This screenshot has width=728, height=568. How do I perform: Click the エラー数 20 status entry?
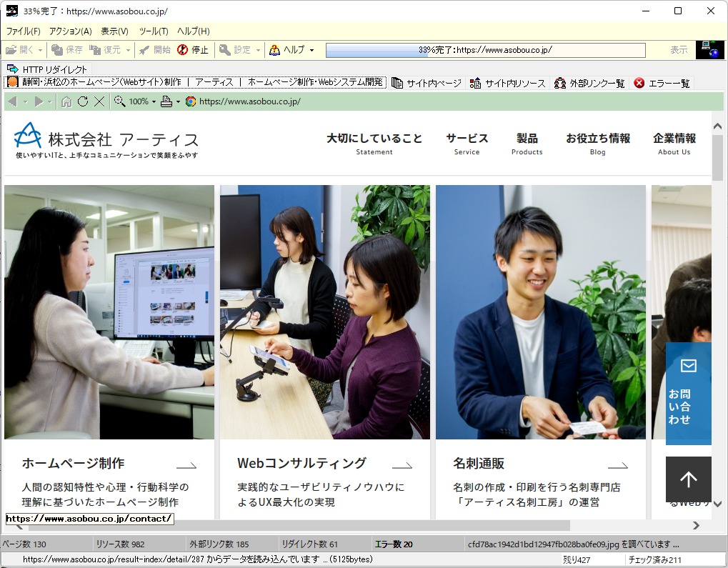pos(394,544)
